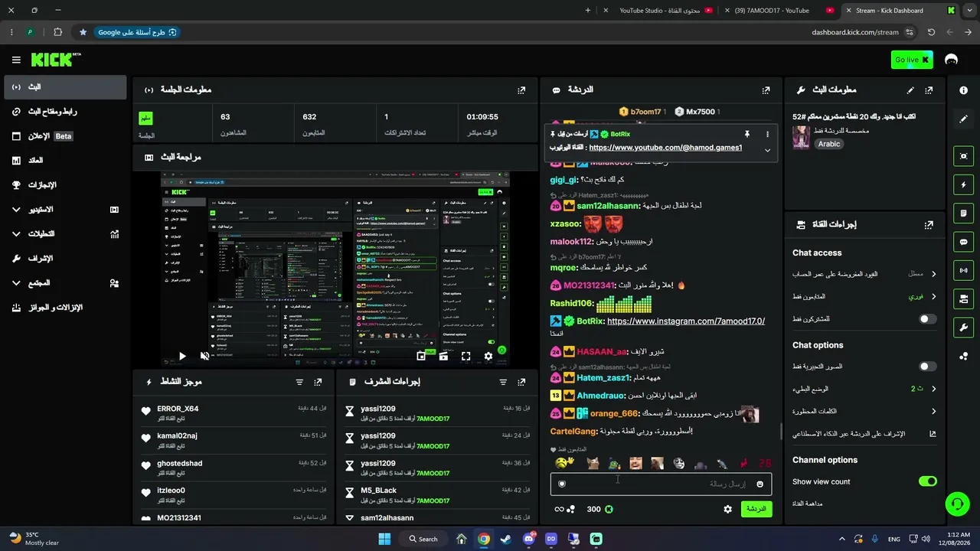Open the hamburger menu beside the Kick logo
The width and height of the screenshot is (980, 551).
tap(16, 60)
